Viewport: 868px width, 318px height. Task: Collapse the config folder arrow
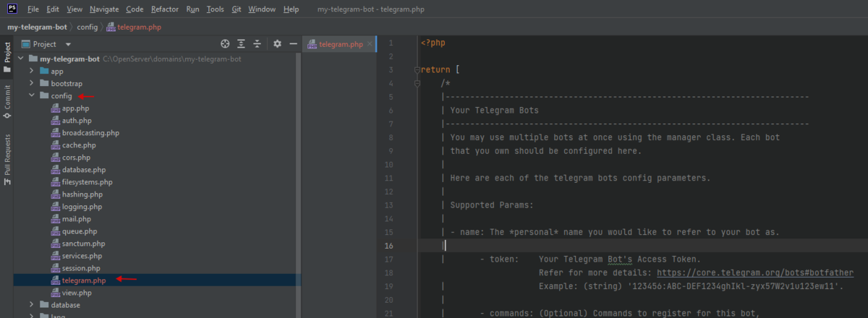pyautogui.click(x=31, y=96)
